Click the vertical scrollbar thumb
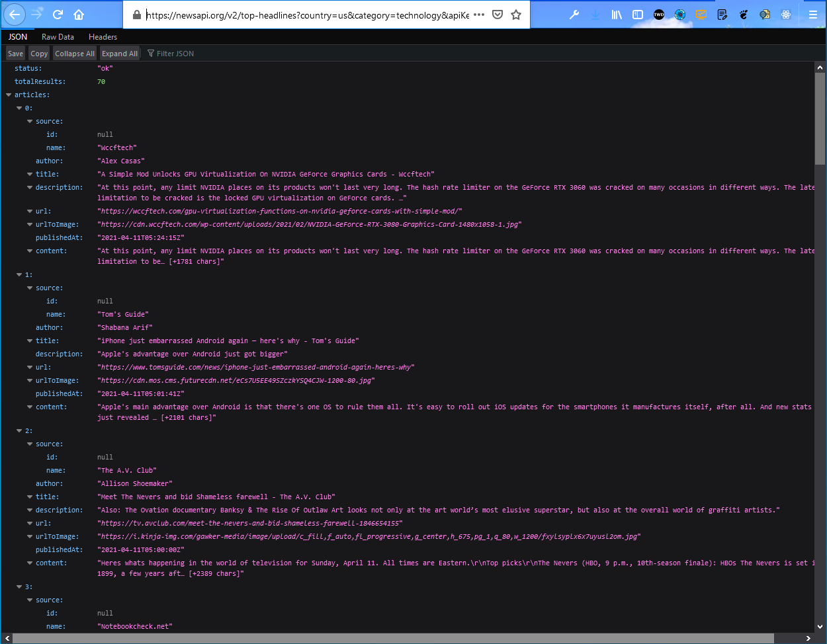 [820, 118]
